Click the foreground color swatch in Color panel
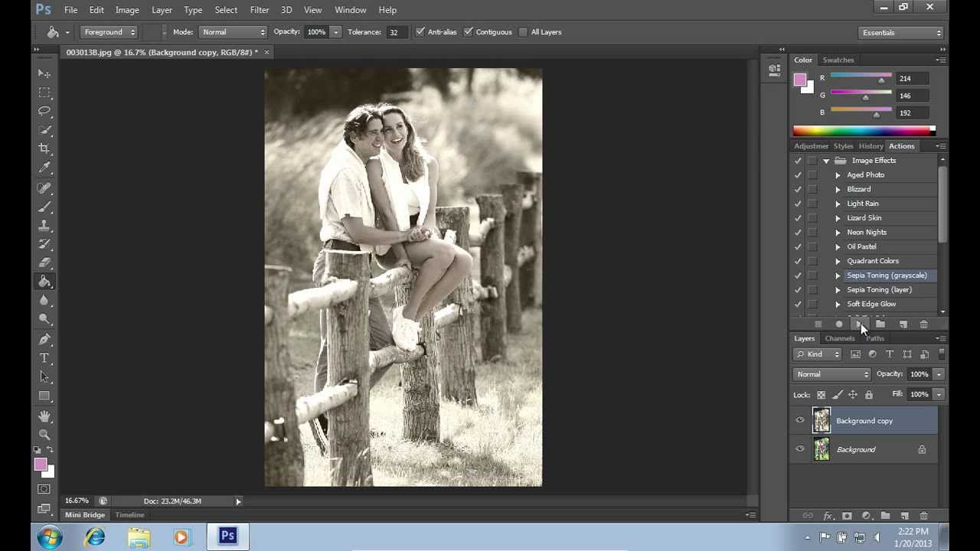The height and width of the screenshot is (551, 980). 800,80
